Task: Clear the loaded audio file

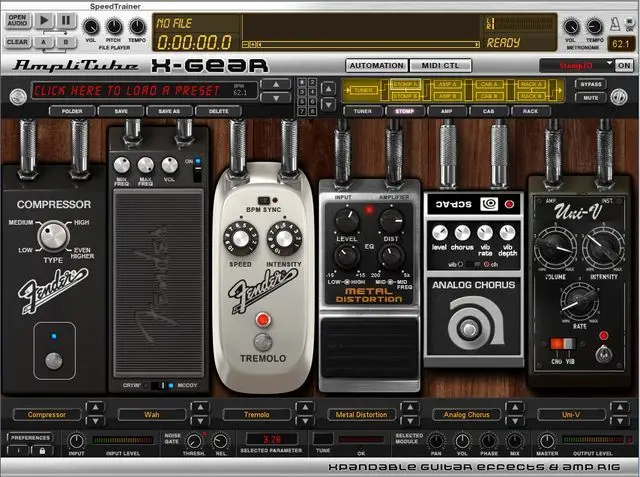Action: tap(18, 42)
